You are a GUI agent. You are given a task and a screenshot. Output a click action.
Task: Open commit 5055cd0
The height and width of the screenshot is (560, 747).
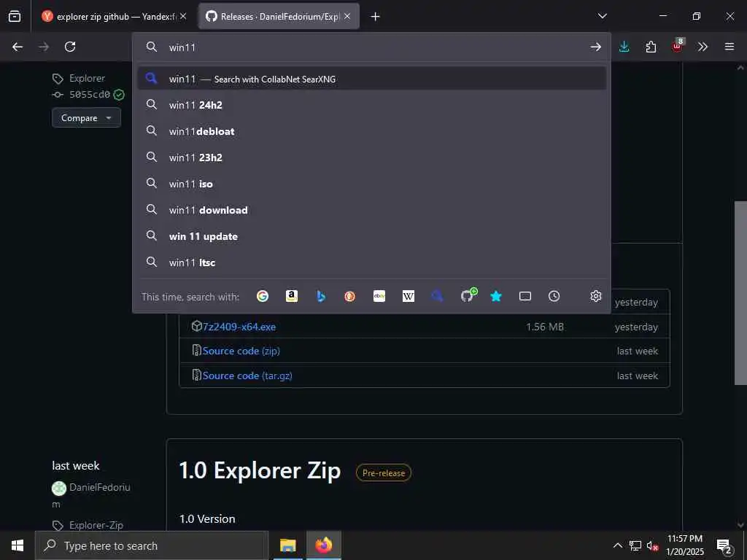(90, 94)
